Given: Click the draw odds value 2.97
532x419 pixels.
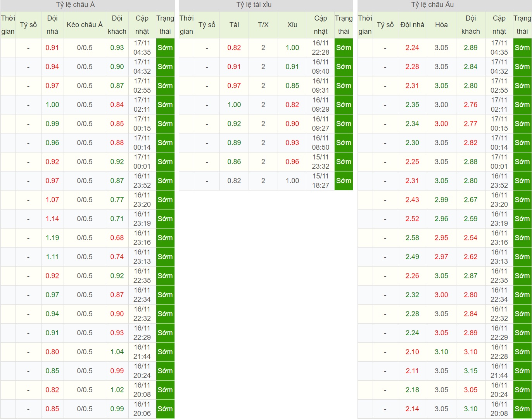Looking at the screenshot, I should point(441,257).
